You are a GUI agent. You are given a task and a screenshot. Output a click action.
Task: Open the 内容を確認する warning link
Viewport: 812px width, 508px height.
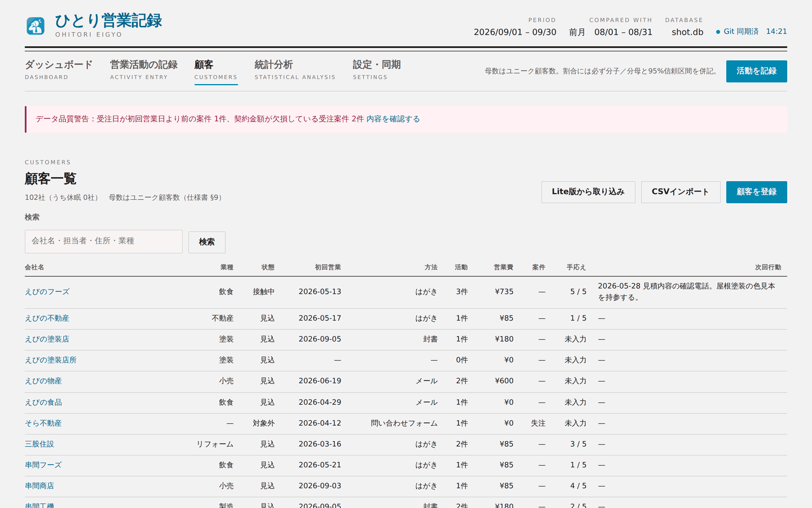coord(393,119)
